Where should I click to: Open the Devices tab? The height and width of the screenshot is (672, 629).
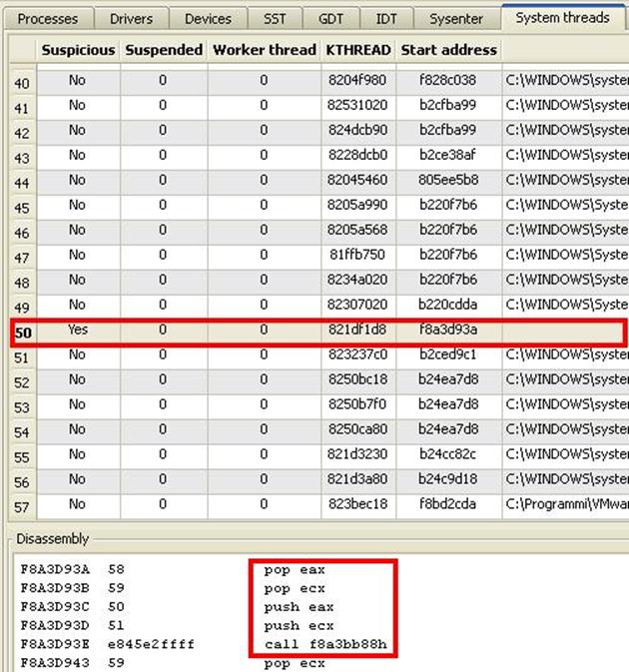[208, 19]
